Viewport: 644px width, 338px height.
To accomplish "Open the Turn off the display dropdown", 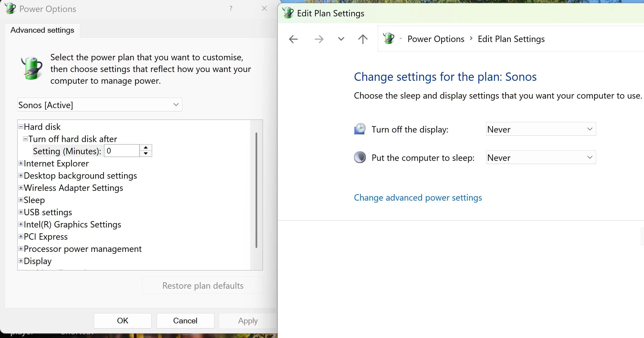I will (540, 129).
